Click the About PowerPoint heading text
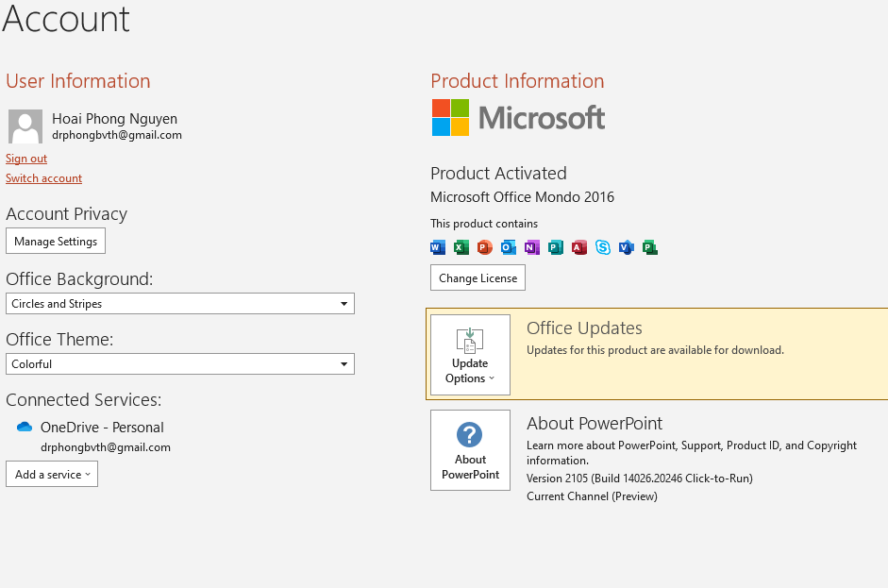The height and width of the screenshot is (588, 888). (x=595, y=423)
